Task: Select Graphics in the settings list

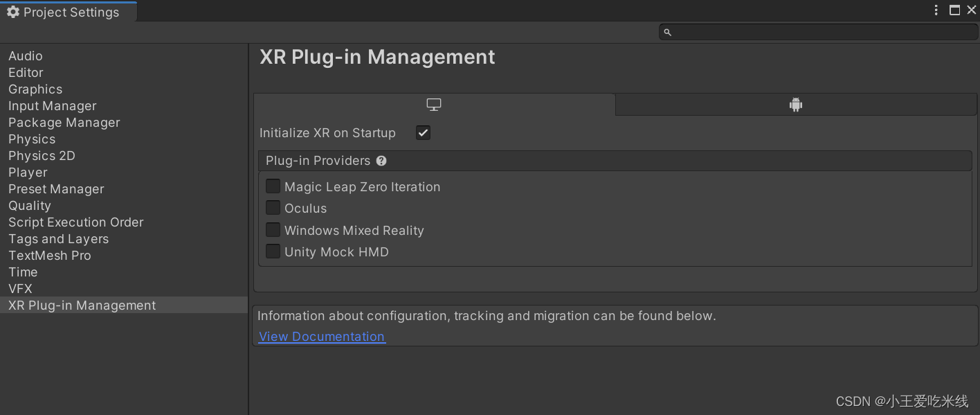Action: pyautogui.click(x=35, y=89)
